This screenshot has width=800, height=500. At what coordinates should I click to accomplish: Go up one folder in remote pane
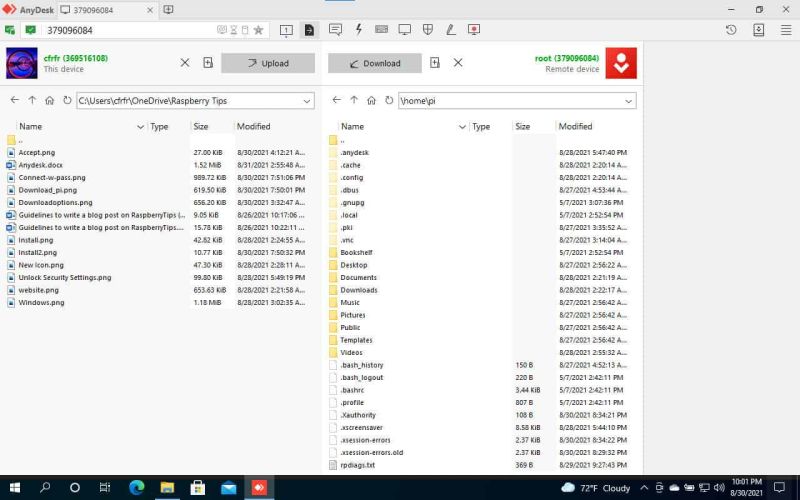(354, 100)
